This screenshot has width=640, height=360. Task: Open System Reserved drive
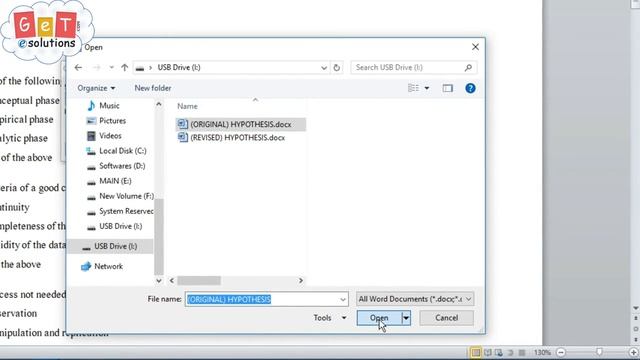(126, 211)
